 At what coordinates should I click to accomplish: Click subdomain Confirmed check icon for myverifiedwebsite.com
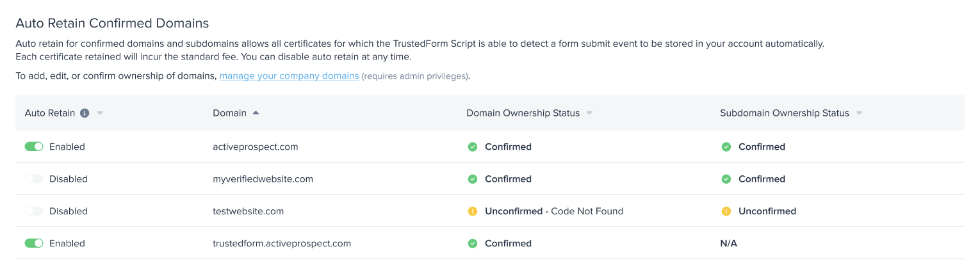726,179
